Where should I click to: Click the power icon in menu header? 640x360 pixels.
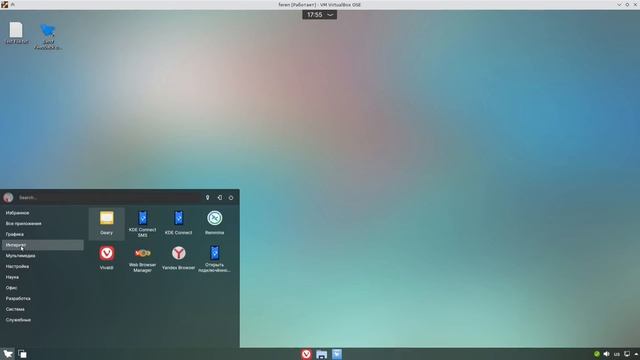(231, 198)
